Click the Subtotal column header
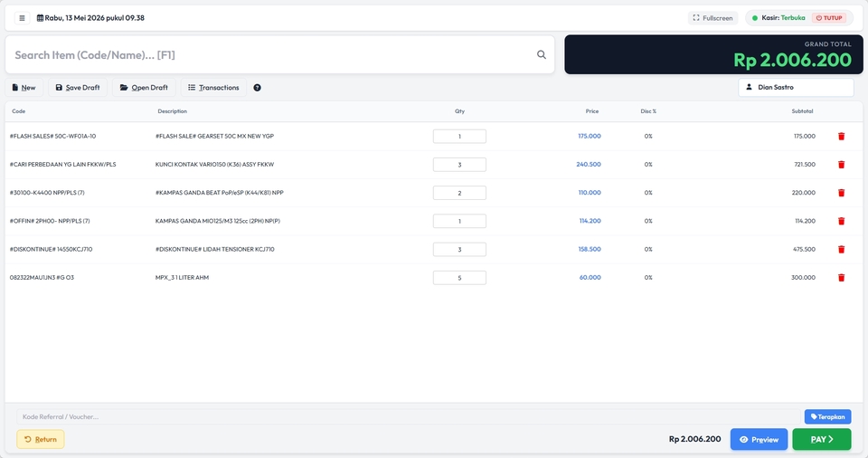Viewport: 868px width, 458px height. [x=802, y=111]
